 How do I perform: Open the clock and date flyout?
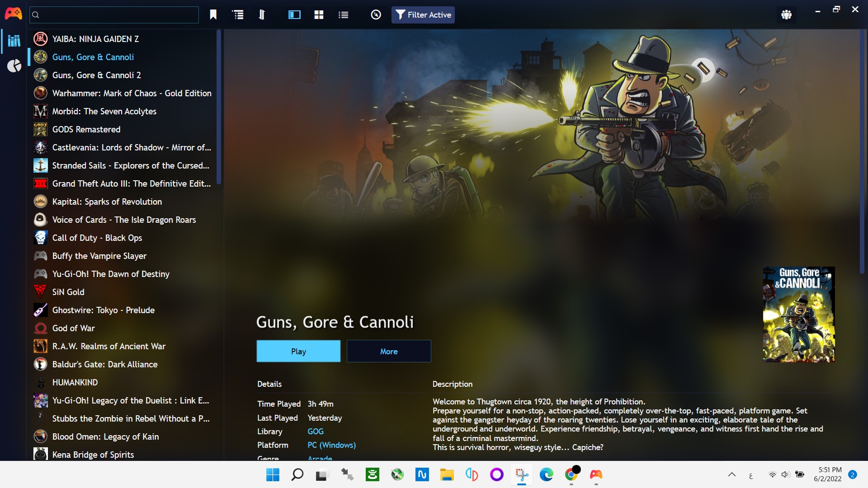(828, 474)
